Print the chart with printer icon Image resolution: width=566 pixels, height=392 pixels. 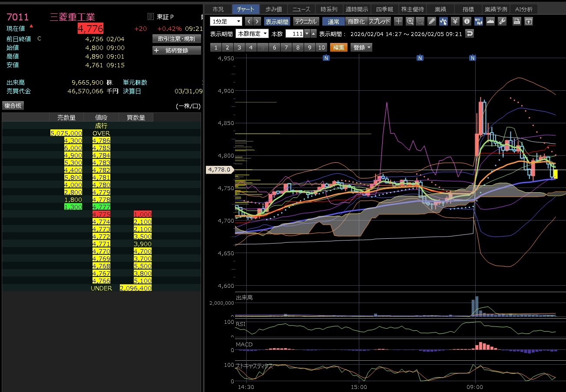(x=517, y=21)
